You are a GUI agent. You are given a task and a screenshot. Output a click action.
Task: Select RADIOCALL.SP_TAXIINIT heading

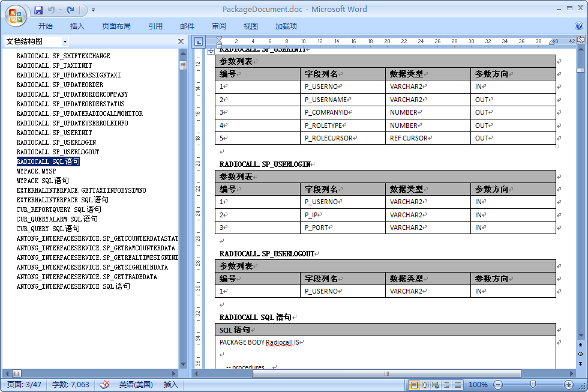55,65
